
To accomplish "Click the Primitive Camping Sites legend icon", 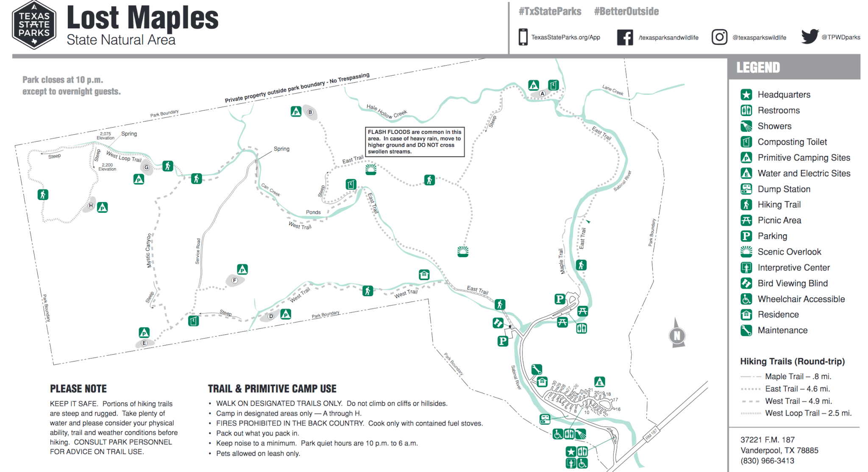I will tap(746, 157).
